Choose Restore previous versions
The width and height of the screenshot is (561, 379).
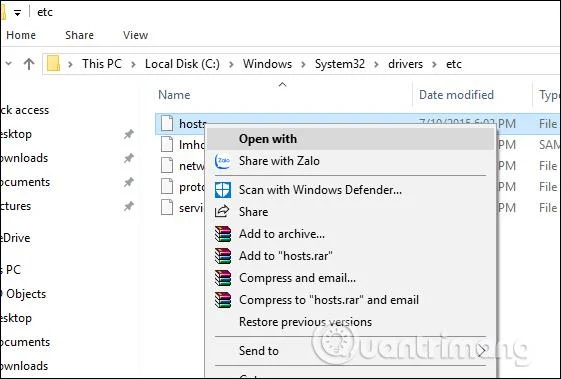pyautogui.click(x=350, y=322)
